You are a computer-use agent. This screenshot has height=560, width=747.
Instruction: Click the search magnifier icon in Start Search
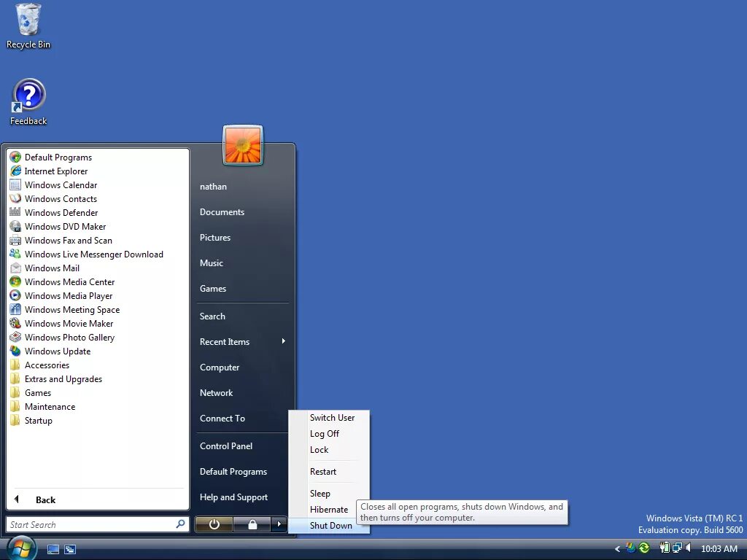[x=180, y=524]
